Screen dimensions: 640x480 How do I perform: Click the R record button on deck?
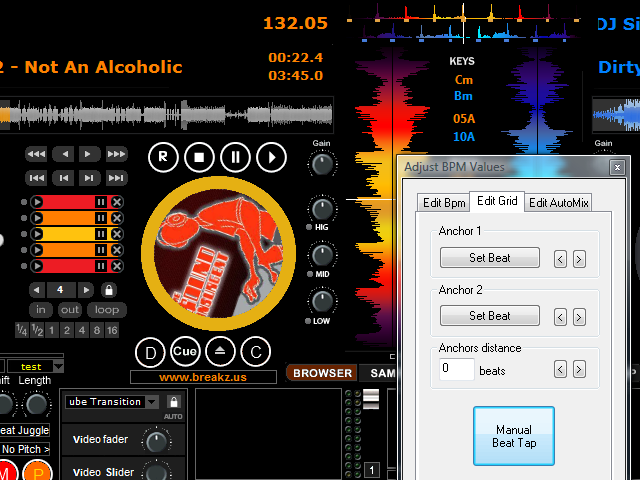(x=163, y=157)
